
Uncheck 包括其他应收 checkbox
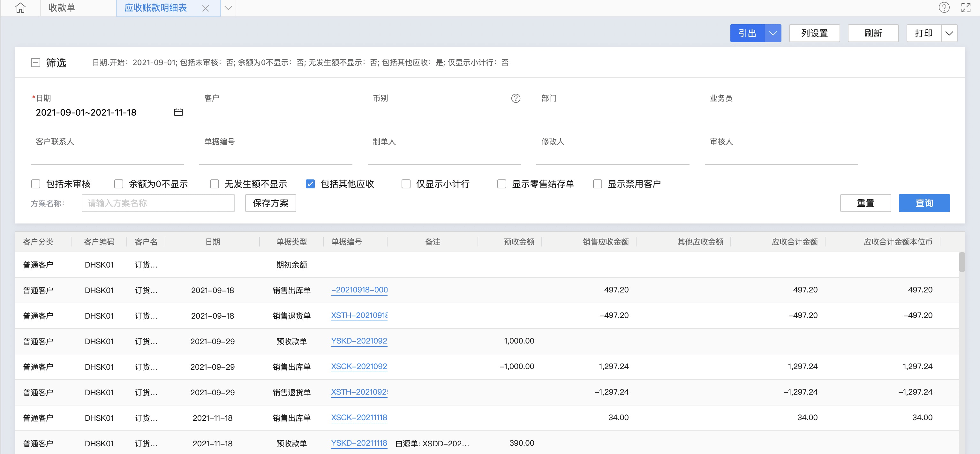tap(310, 184)
